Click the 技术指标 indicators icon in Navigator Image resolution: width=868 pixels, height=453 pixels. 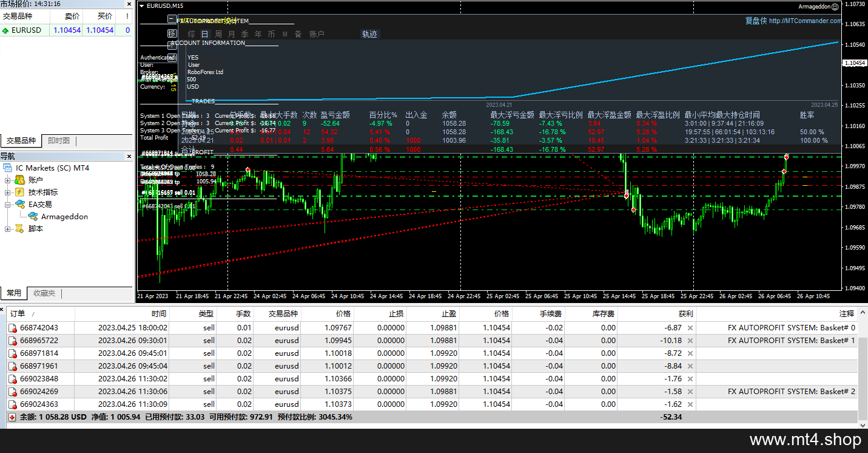pos(19,192)
